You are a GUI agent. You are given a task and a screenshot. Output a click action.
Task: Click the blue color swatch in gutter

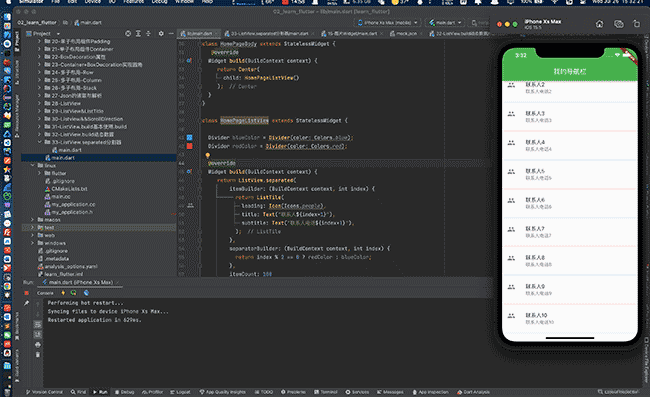(189, 137)
